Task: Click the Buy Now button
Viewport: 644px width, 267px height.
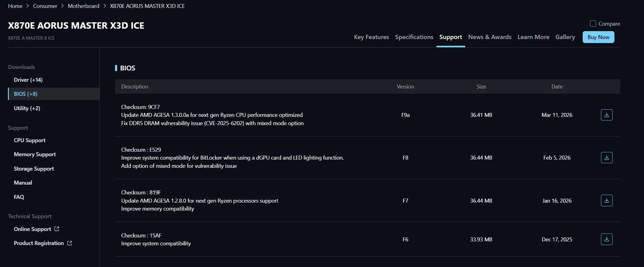Action: pyautogui.click(x=598, y=37)
